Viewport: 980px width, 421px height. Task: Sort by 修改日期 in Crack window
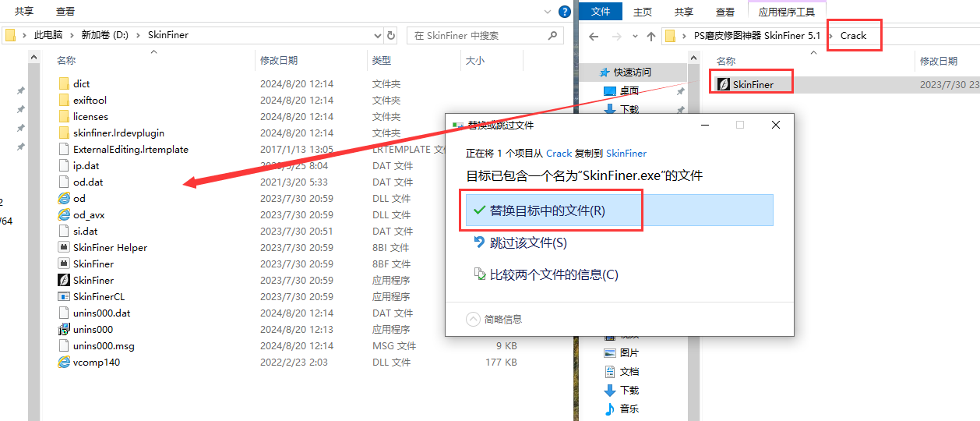pos(939,61)
